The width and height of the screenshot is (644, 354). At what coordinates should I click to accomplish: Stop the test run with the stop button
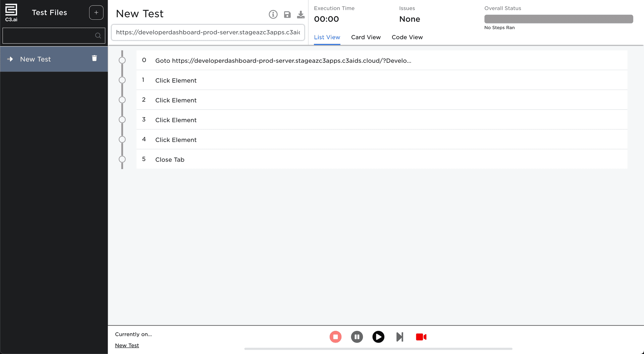click(335, 337)
